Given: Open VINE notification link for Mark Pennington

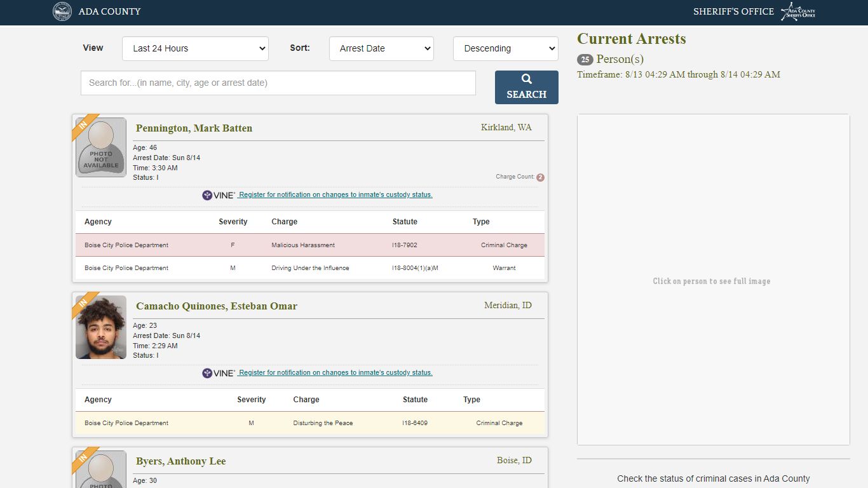Looking at the screenshot, I should [336, 195].
